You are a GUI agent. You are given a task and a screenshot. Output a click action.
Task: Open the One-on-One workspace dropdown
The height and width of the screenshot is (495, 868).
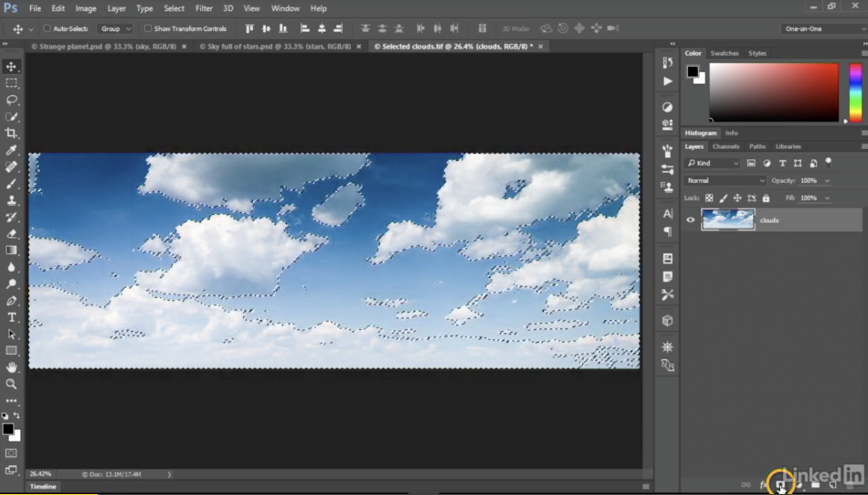pos(824,29)
